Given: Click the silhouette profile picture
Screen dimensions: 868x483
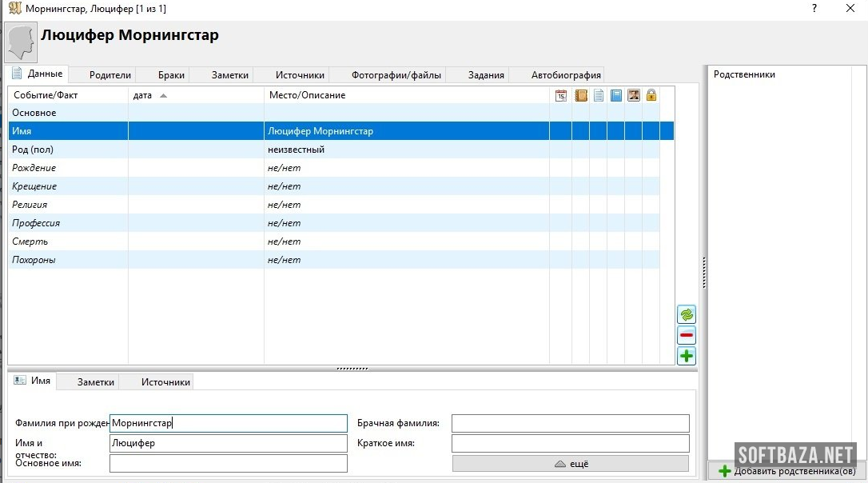Looking at the screenshot, I should [x=21, y=42].
